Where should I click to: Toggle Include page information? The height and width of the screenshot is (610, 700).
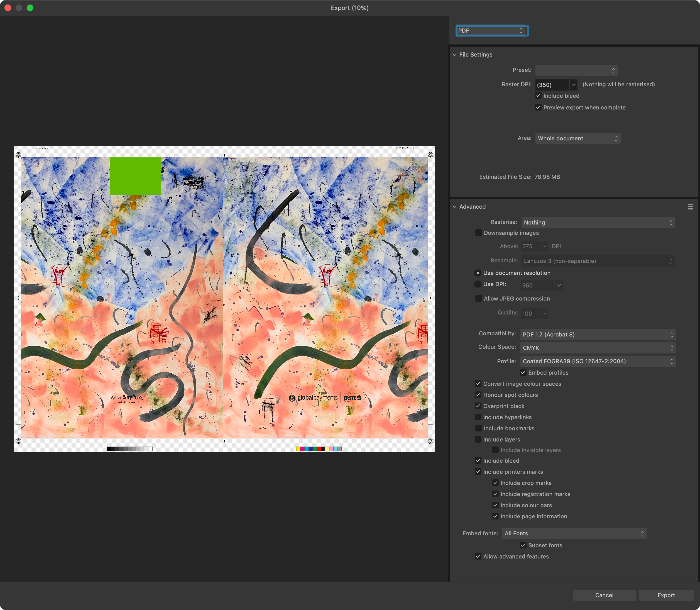(x=495, y=516)
